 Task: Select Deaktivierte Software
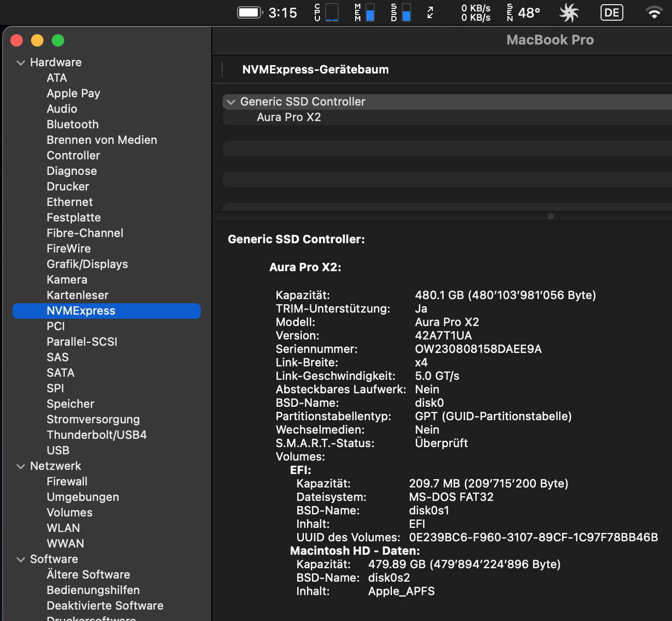click(x=105, y=605)
